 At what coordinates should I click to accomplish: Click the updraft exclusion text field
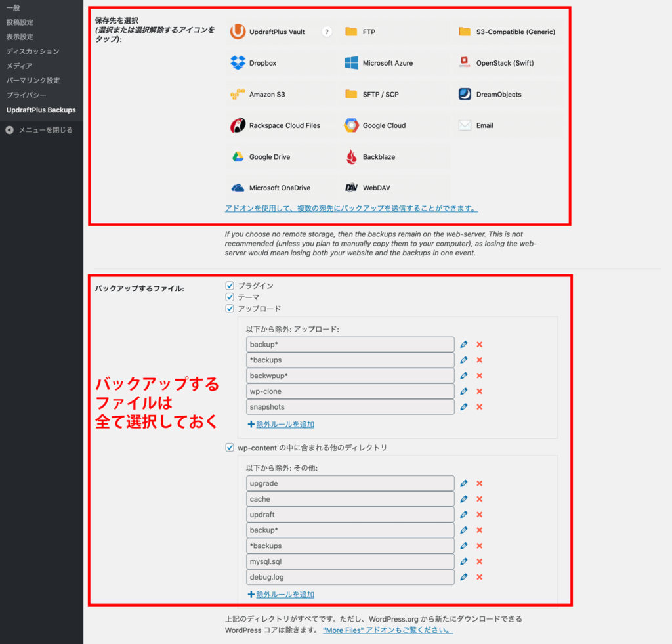click(350, 515)
